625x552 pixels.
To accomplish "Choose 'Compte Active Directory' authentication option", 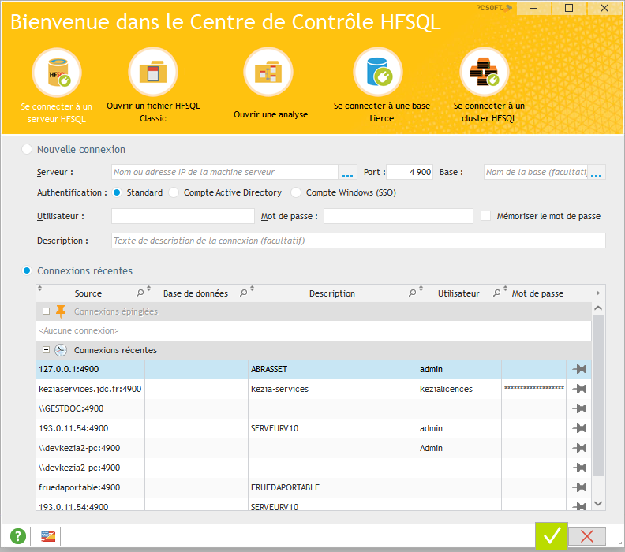I will (176, 192).
